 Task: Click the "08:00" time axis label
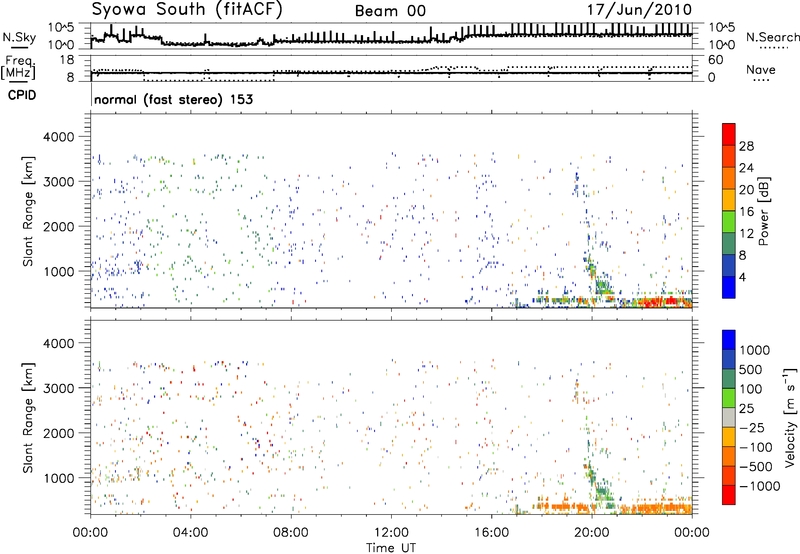(x=291, y=533)
